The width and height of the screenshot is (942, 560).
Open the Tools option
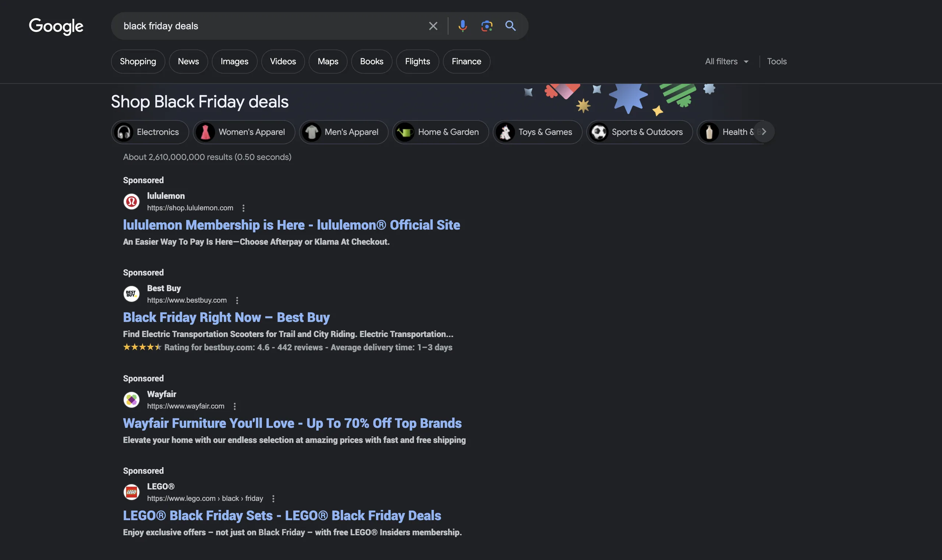click(x=777, y=61)
